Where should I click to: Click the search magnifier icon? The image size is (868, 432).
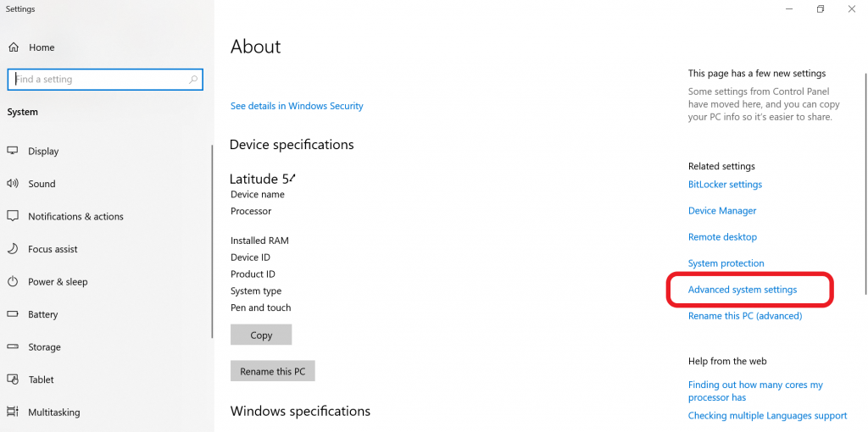point(194,80)
